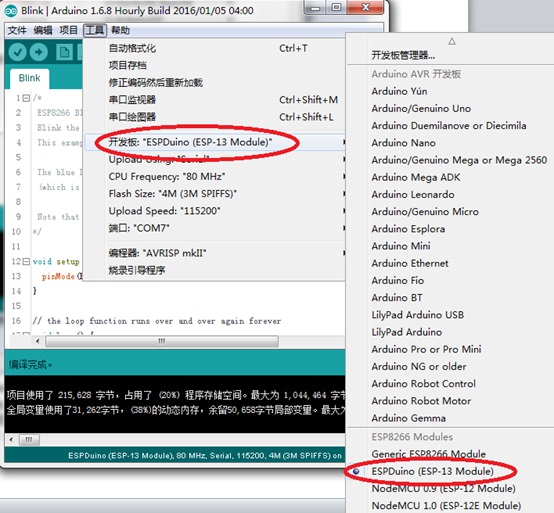Open the 帮助 menu

(x=120, y=30)
